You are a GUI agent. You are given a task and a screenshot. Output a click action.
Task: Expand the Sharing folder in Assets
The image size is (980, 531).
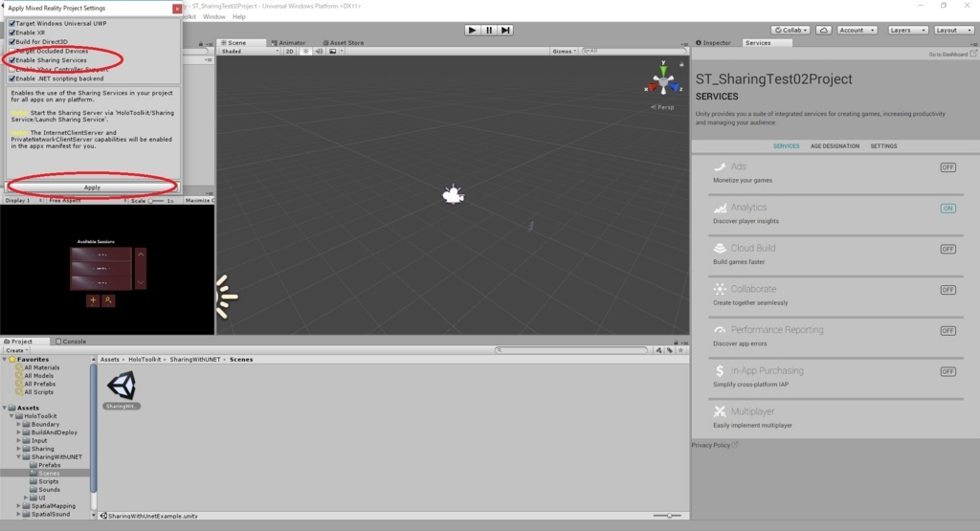pos(19,449)
